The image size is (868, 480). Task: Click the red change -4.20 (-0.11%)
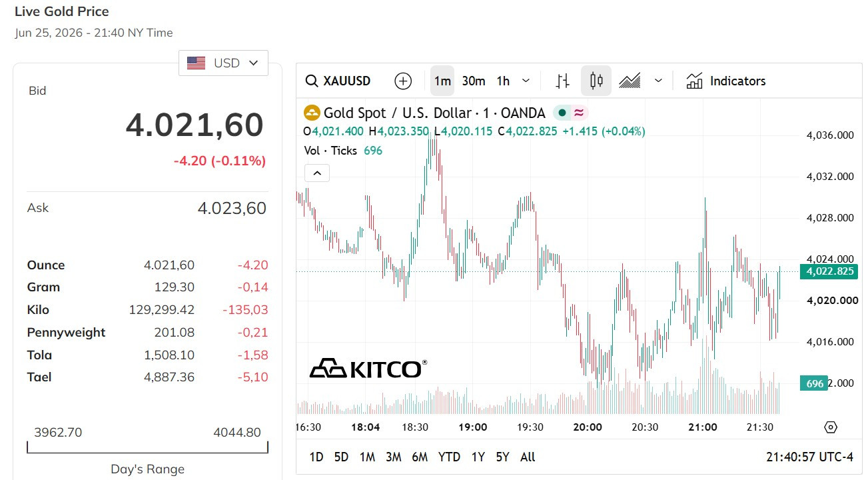220,161
